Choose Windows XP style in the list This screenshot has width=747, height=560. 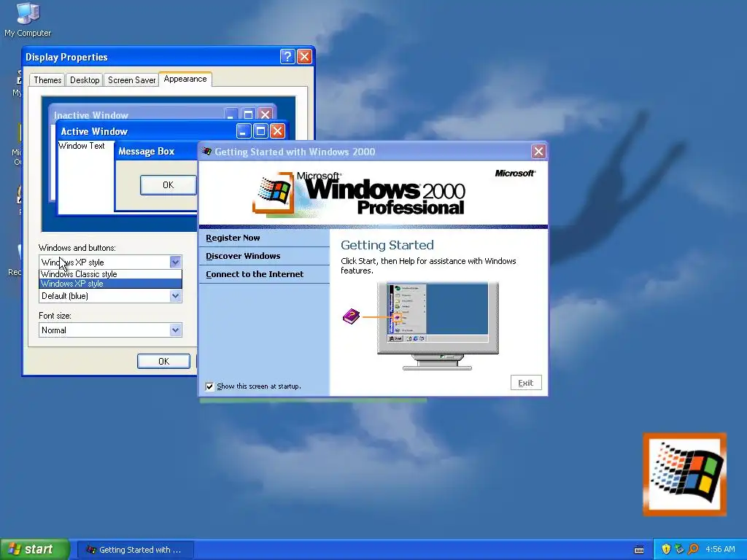(110, 284)
